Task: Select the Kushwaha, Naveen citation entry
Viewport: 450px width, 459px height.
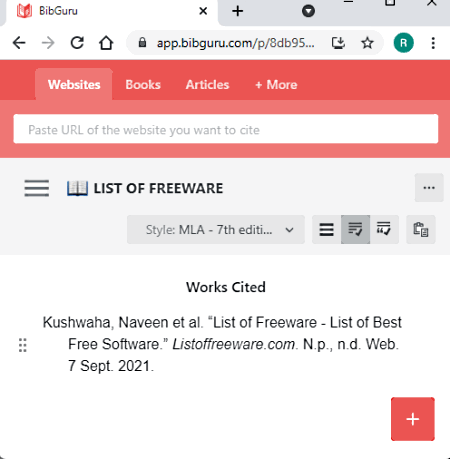Action: tap(222, 344)
